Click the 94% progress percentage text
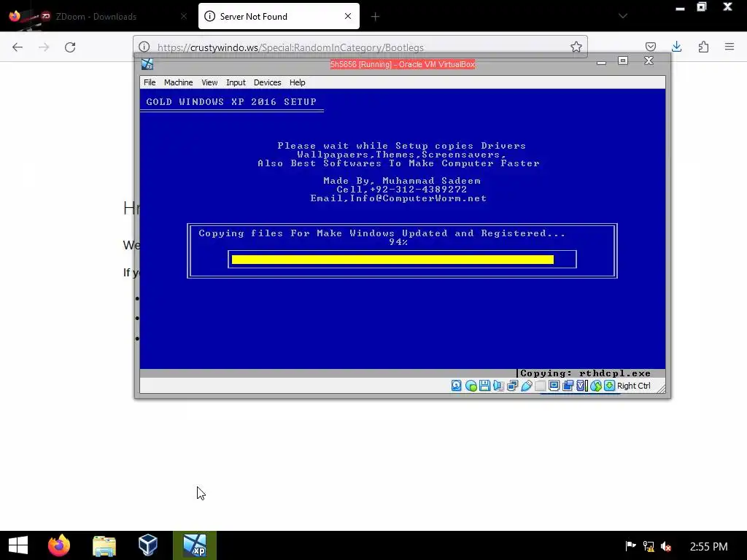The width and height of the screenshot is (747, 560). [x=398, y=242]
